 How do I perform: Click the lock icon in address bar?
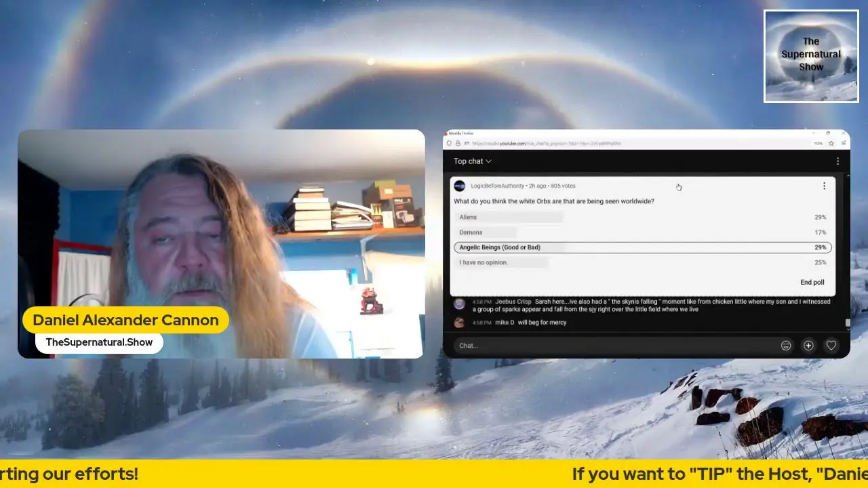pyautogui.click(x=458, y=144)
